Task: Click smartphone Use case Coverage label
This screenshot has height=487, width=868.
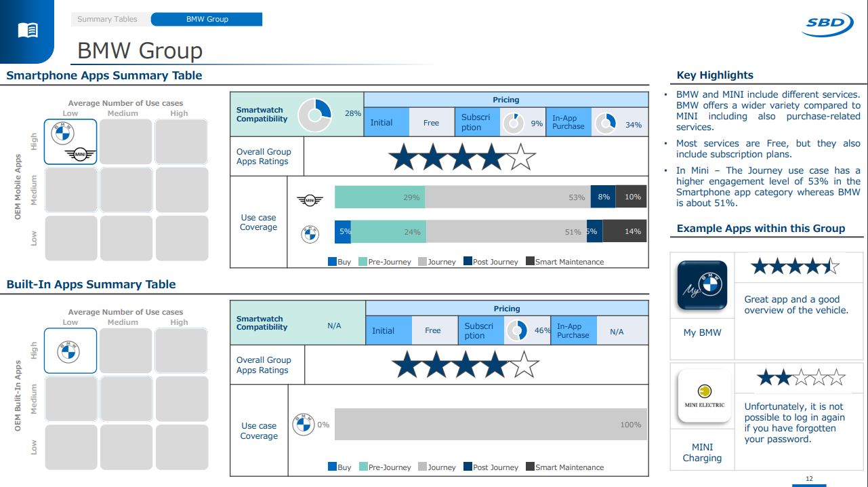Action: pos(258,222)
